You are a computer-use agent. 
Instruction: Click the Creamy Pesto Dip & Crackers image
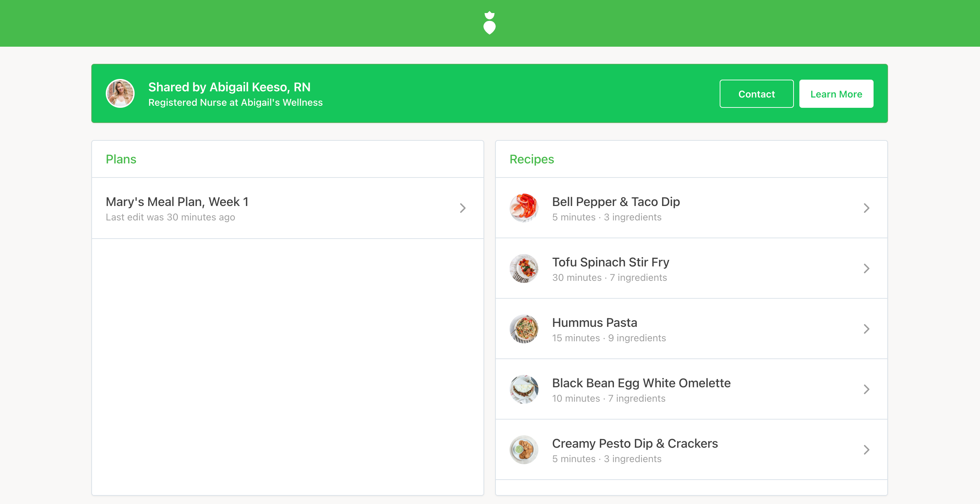coord(524,450)
